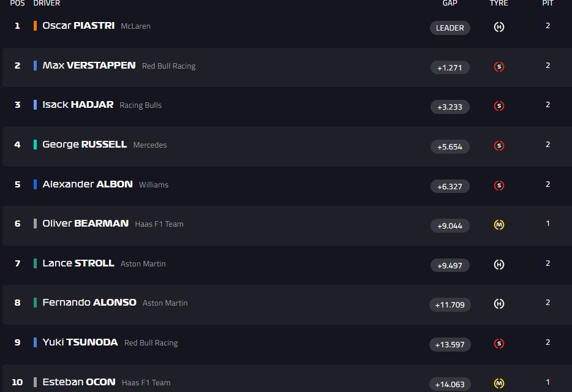Click the +1.271 gap badge
This screenshot has height=392, width=572.
click(x=450, y=67)
